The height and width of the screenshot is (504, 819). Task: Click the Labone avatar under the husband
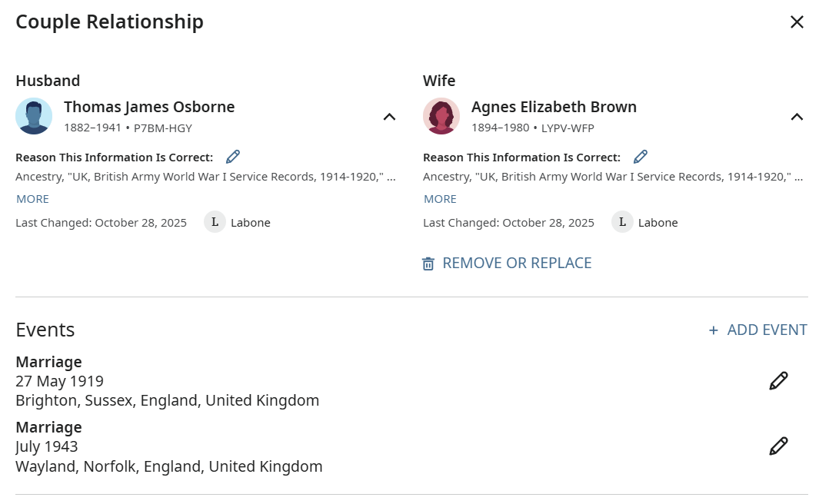(x=215, y=223)
